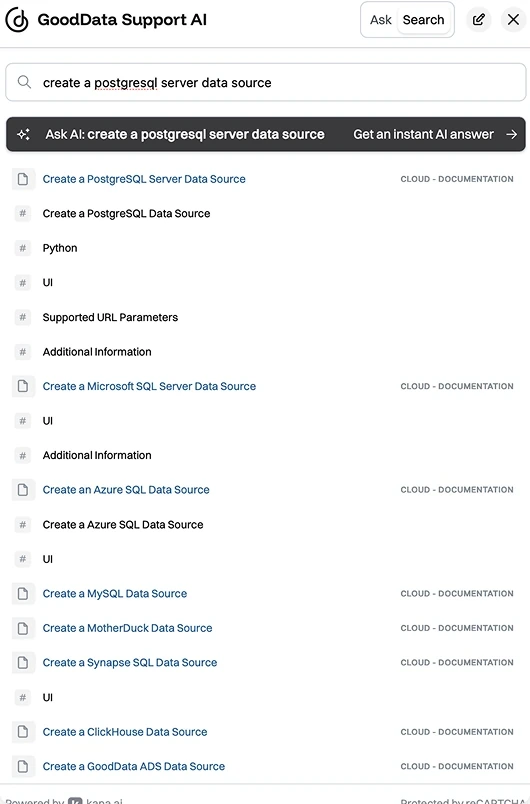Go to Create a PostgreSQL Data Source section
The height and width of the screenshot is (804, 530).
point(126,213)
